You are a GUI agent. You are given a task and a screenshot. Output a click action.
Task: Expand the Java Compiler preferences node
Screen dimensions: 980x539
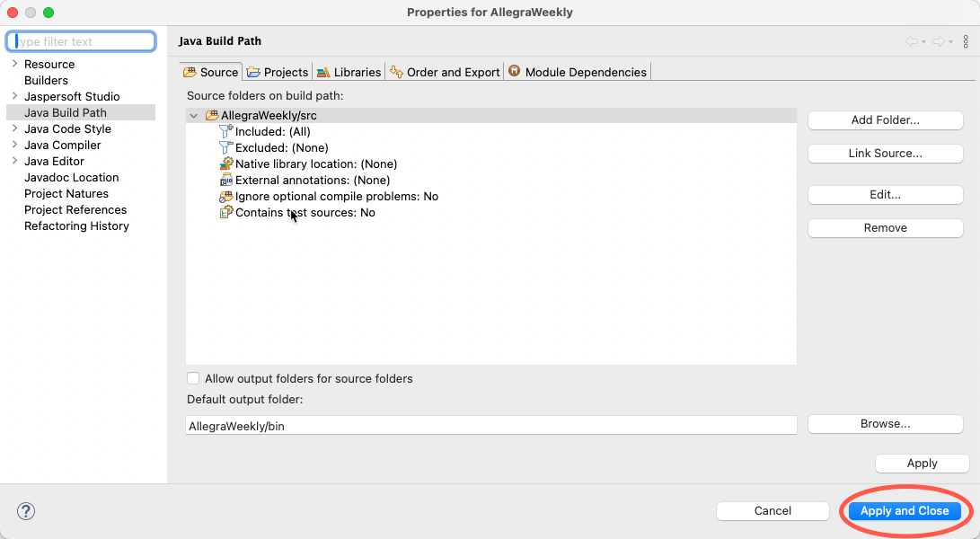tap(14, 145)
